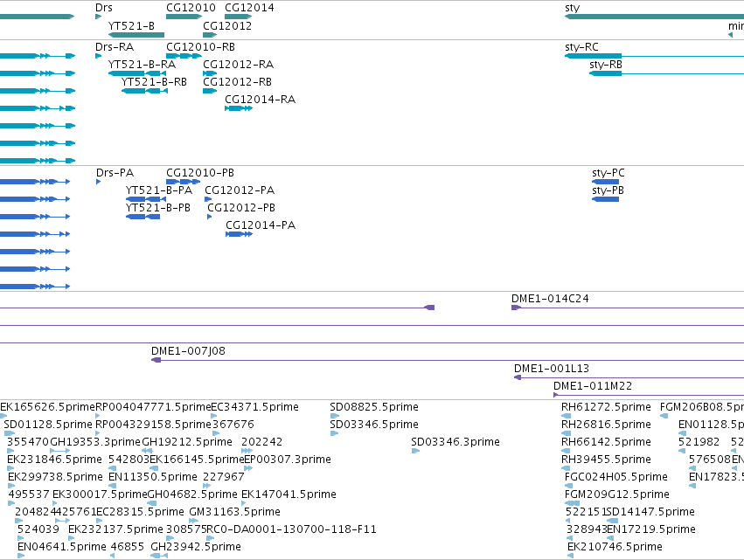744x560 pixels.
Task: Click the EC34371.5prime EST label
Action: coord(254,407)
